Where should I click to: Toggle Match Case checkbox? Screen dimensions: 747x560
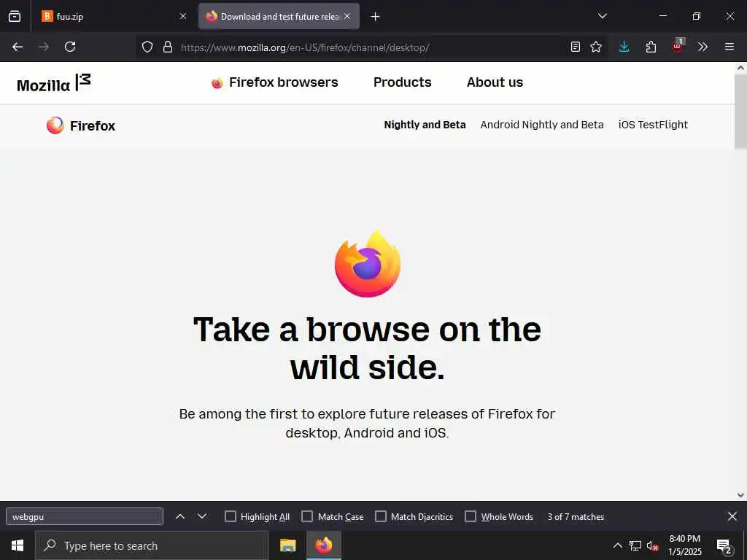pyautogui.click(x=307, y=517)
